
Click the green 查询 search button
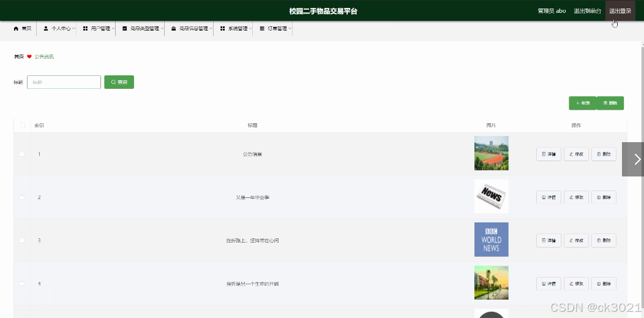pos(119,82)
